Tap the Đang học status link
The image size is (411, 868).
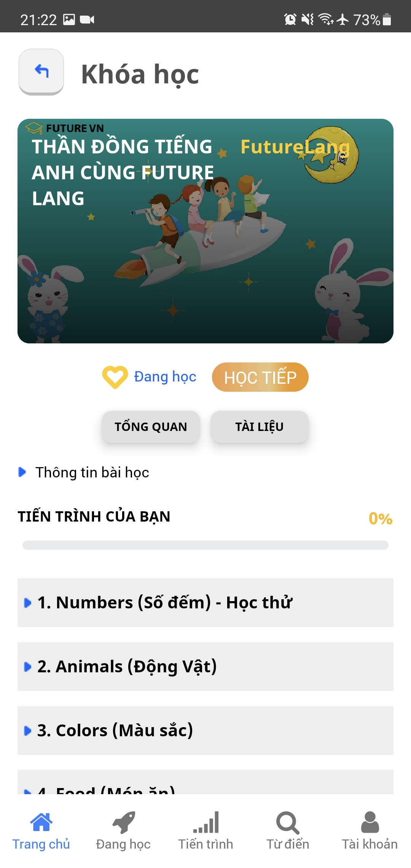165,377
